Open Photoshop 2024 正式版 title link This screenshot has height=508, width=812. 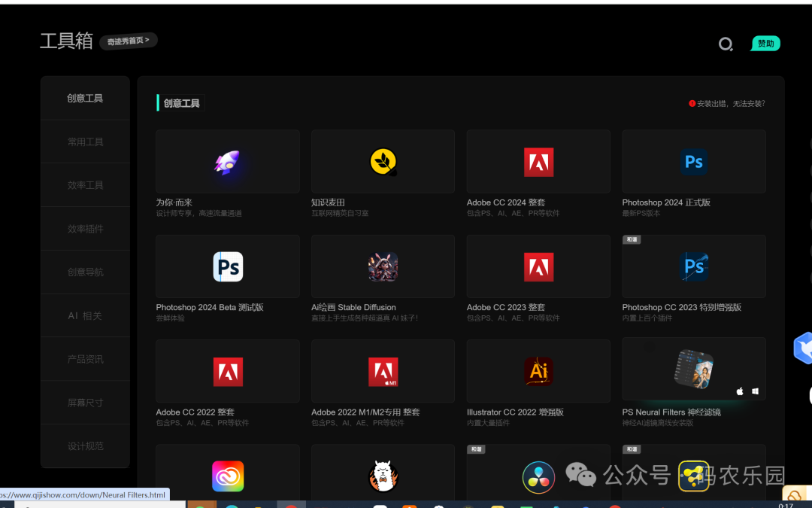click(666, 202)
